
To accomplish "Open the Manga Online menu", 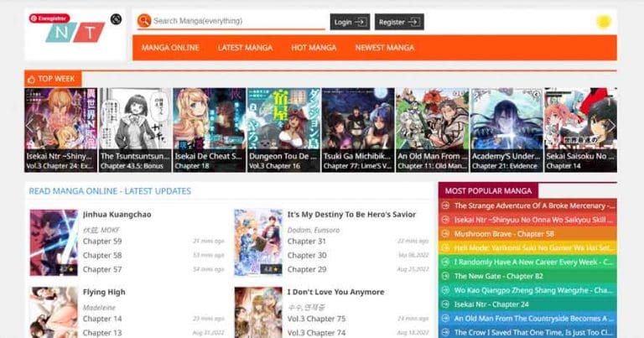I will point(170,48).
